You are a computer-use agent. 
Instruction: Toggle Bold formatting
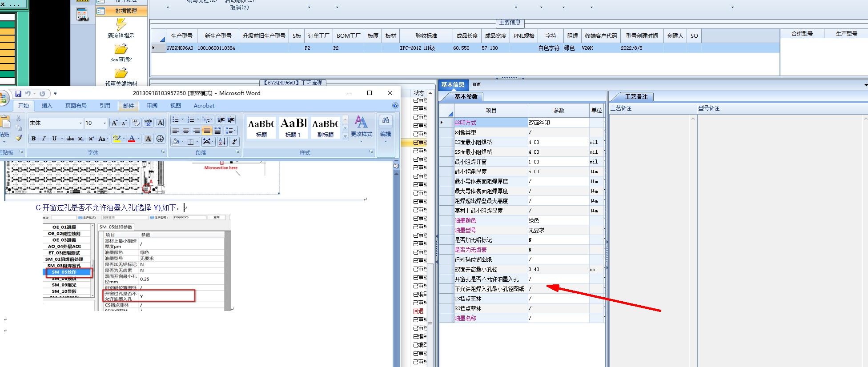point(33,139)
